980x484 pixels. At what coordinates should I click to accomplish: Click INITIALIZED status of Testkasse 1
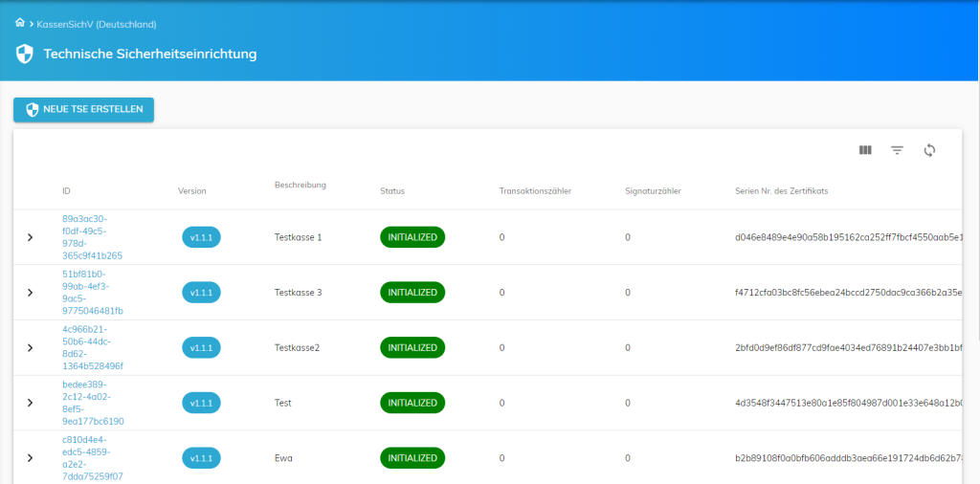click(x=412, y=237)
